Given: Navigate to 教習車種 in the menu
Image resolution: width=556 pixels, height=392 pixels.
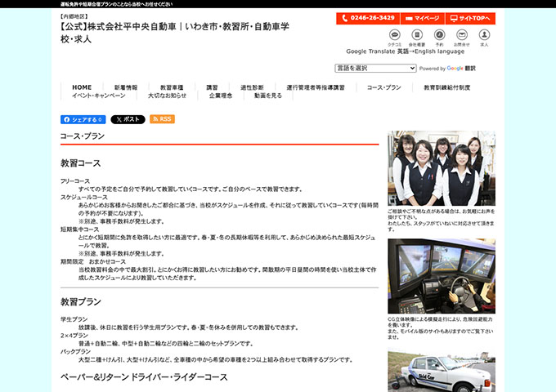Looking at the screenshot, I should [172, 87].
